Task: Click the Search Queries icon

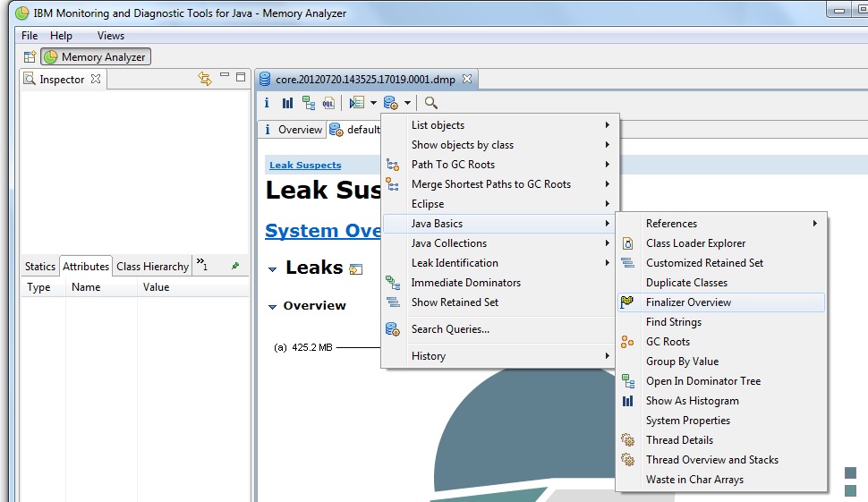Action: pos(393,329)
